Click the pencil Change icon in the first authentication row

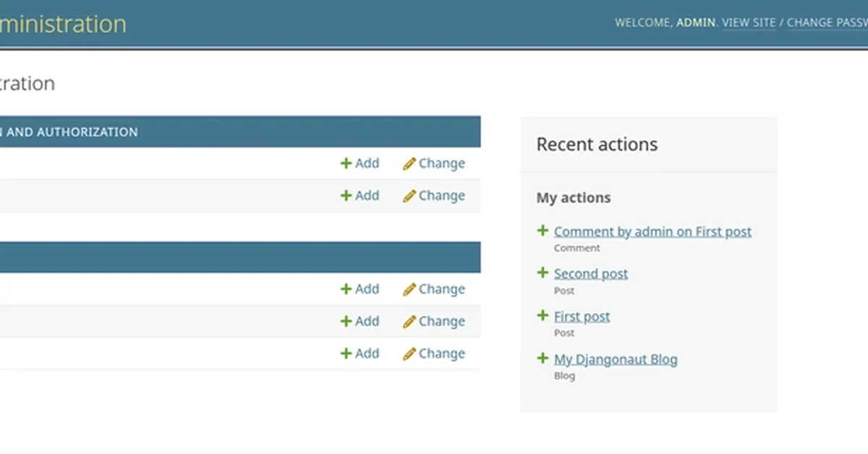coord(410,163)
